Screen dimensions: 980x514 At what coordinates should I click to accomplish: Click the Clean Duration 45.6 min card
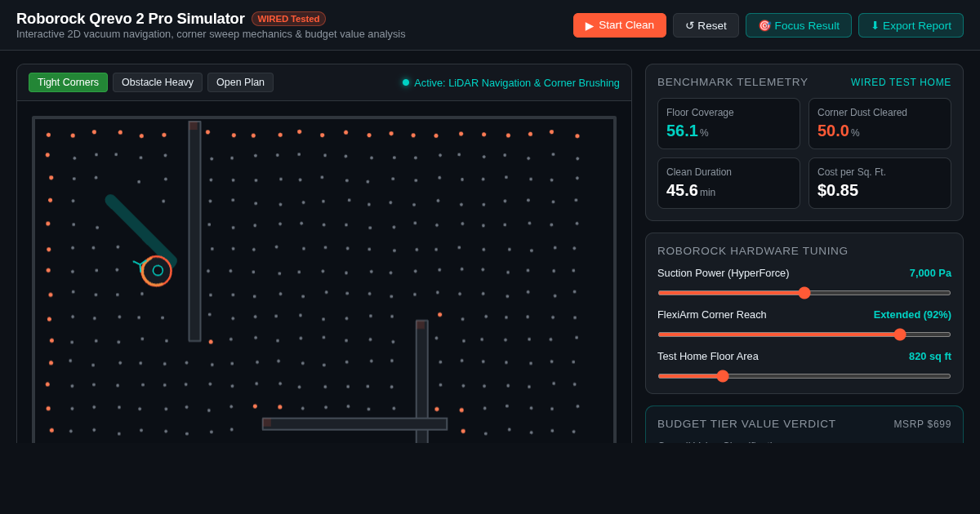click(x=728, y=183)
